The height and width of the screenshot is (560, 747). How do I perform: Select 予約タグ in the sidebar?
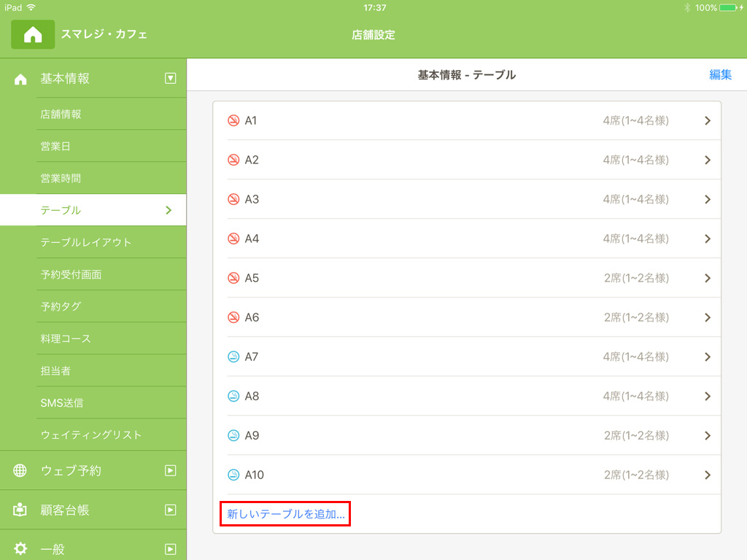(93, 306)
